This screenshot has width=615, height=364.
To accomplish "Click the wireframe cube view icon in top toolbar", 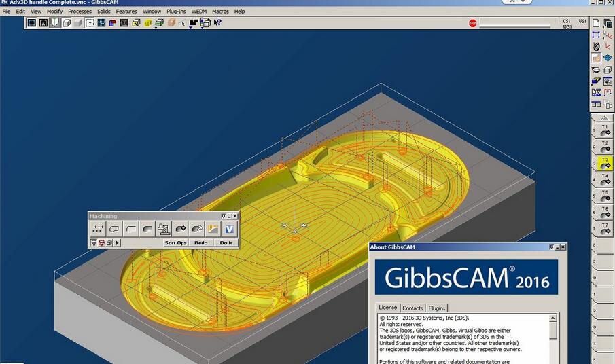I will pos(67,22).
